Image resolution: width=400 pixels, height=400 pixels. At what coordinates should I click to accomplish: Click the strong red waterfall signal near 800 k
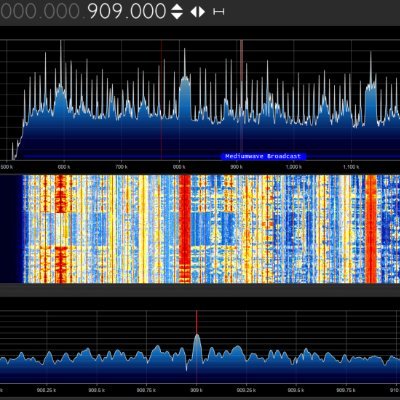185,229
